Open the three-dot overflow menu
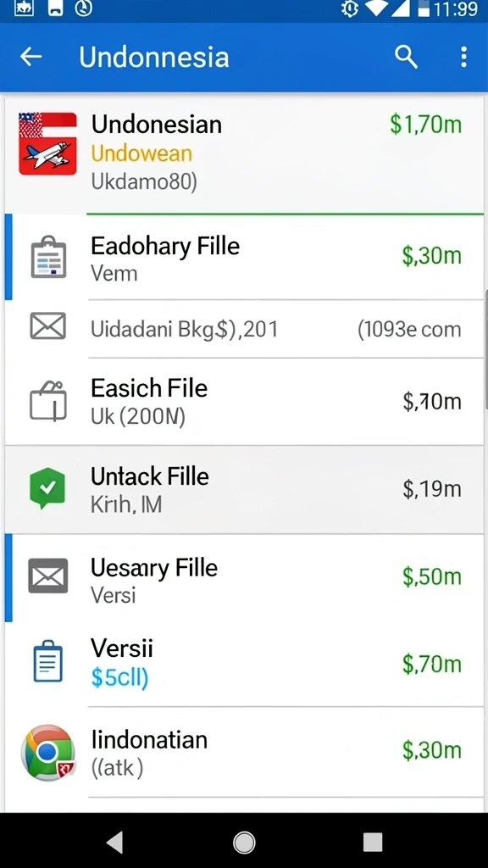Screen dimensions: 488x868 pos(463,57)
